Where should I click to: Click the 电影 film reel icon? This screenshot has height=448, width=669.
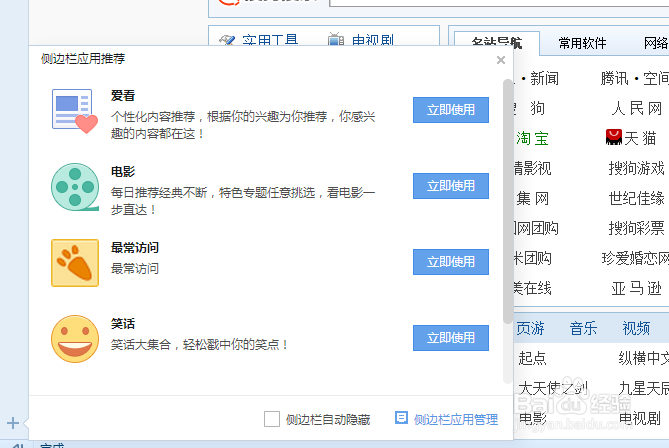point(75,187)
